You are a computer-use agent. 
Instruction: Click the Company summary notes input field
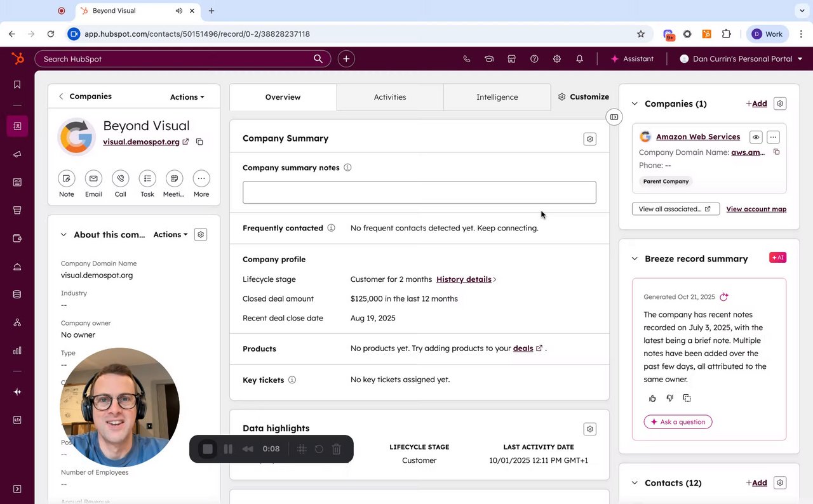[419, 192]
